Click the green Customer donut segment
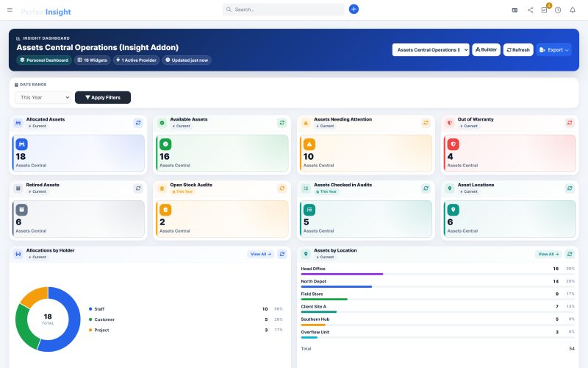Viewport: 588px width, 368px height. coord(24,327)
